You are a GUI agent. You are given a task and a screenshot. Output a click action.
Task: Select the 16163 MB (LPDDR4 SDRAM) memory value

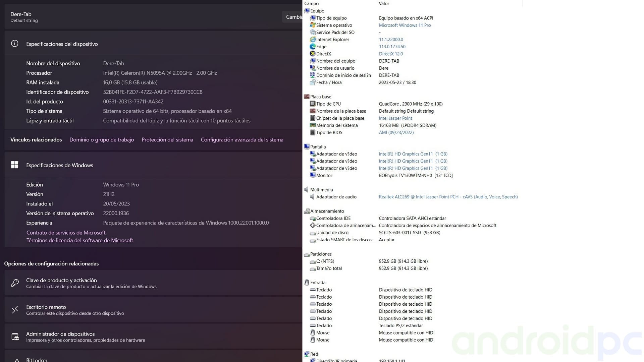point(408,125)
